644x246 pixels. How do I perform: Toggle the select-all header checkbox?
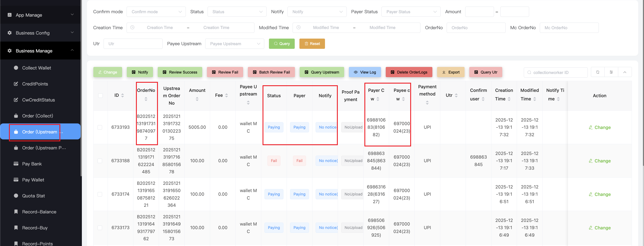(101, 96)
